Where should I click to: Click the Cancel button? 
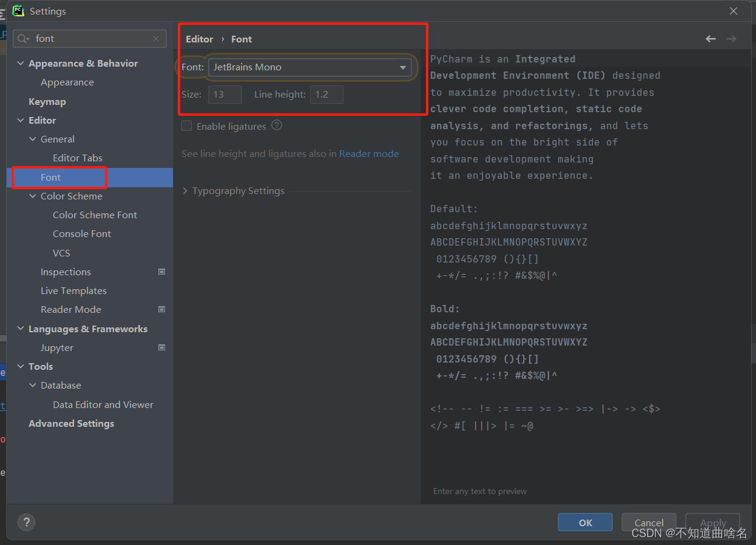[x=649, y=523]
